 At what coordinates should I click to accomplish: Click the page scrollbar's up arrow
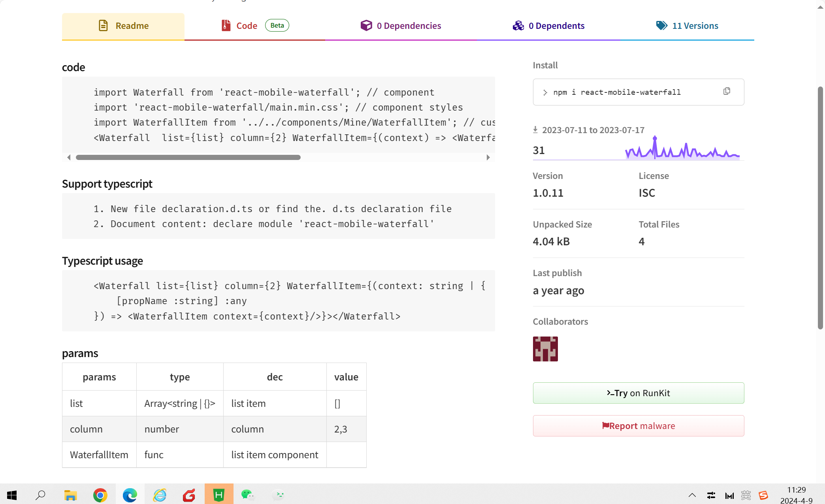pos(820,8)
